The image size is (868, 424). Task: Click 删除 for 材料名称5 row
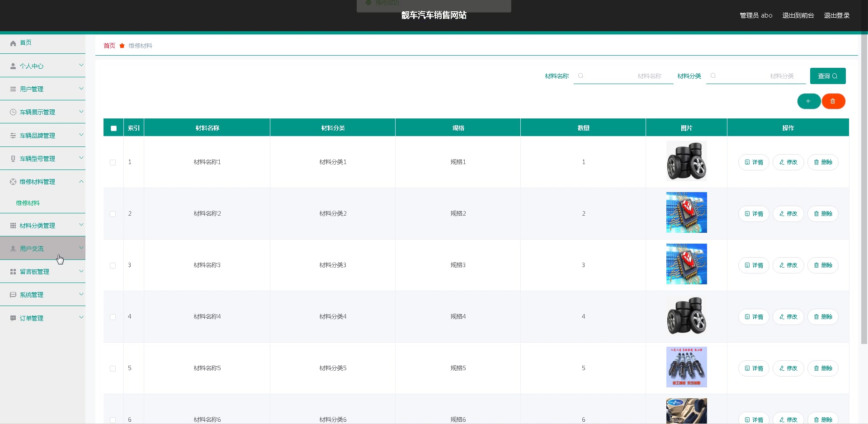pyautogui.click(x=823, y=368)
